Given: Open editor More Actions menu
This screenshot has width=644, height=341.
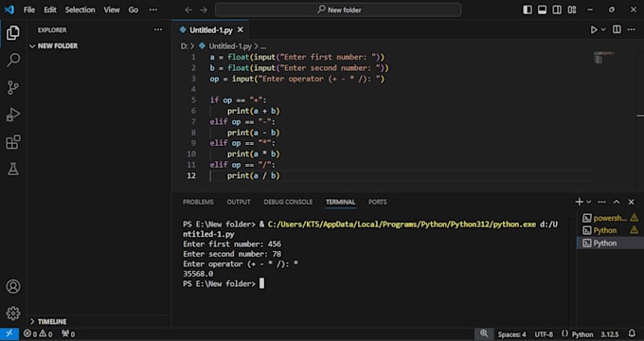Looking at the screenshot, I should click(x=632, y=29).
